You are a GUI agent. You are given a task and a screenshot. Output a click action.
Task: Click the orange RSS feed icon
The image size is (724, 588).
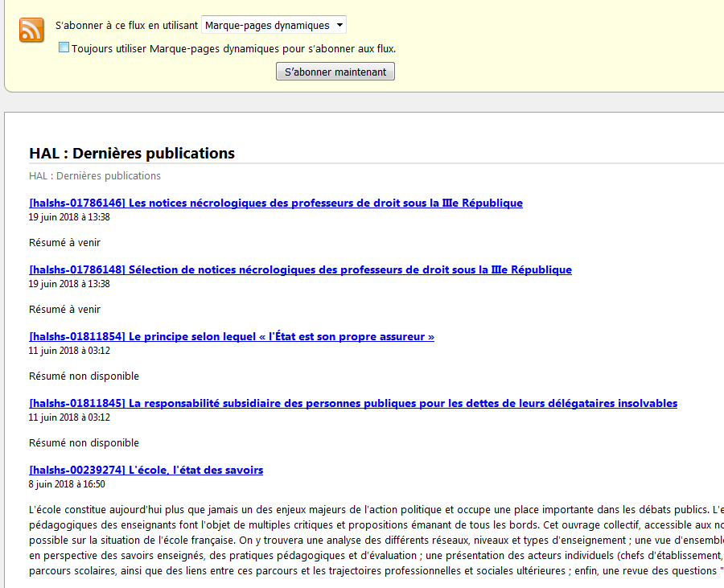click(x=31, y=30)
